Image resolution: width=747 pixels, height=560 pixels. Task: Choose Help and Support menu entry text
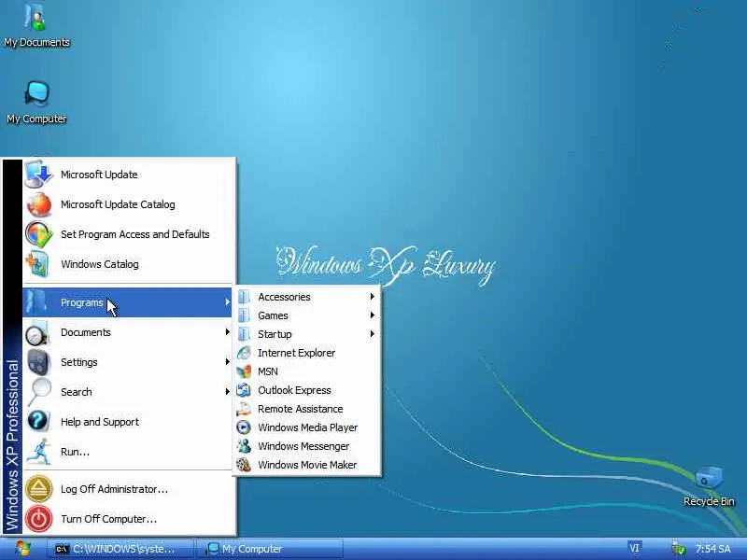click(x=100, y=422)
